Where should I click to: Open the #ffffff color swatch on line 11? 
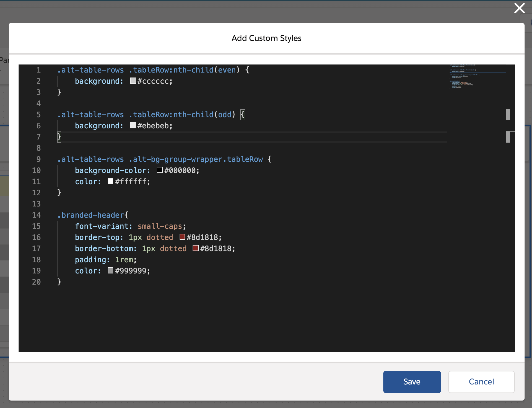pyautogui.click(x=111, y=181)
